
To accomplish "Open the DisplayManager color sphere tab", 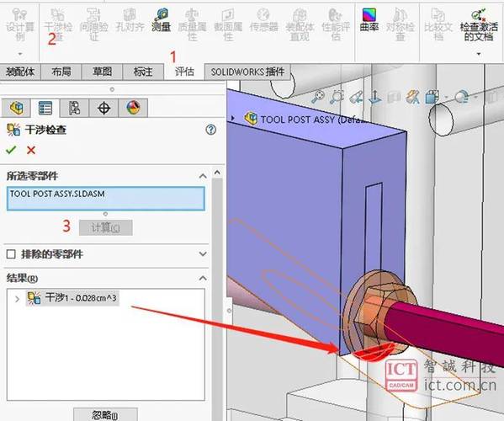I will (x=133, y=108).
